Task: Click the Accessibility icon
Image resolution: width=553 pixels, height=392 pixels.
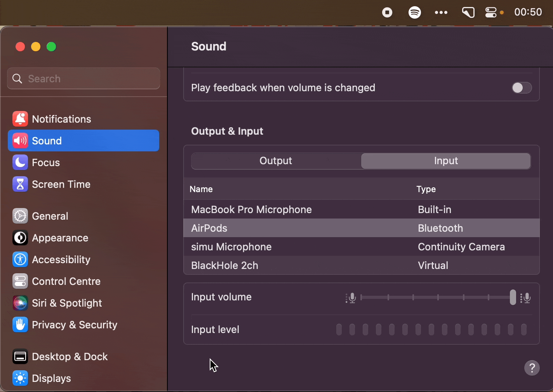Action: click(x=20, y=259)
